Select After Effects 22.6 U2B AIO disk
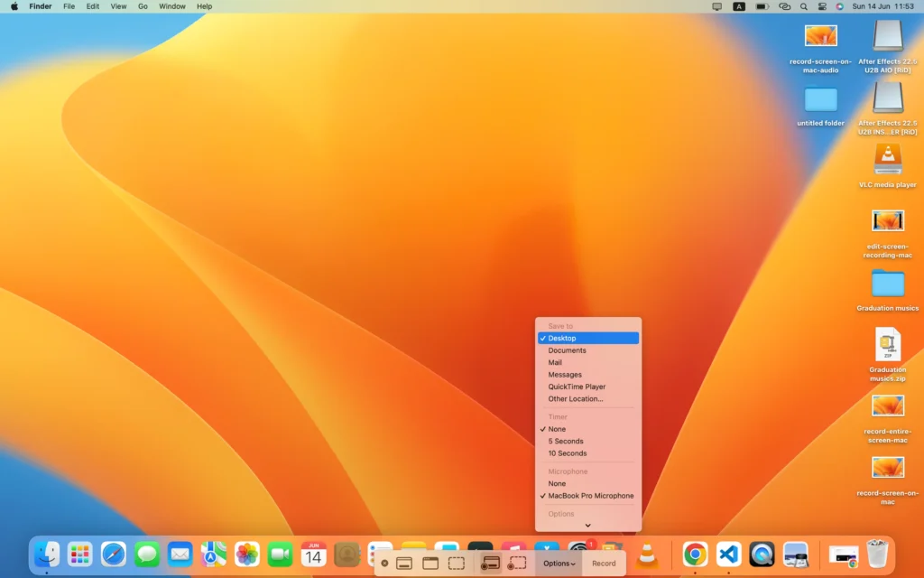The height and width of the screenshot is (578, 924). (x=888, y=46)
